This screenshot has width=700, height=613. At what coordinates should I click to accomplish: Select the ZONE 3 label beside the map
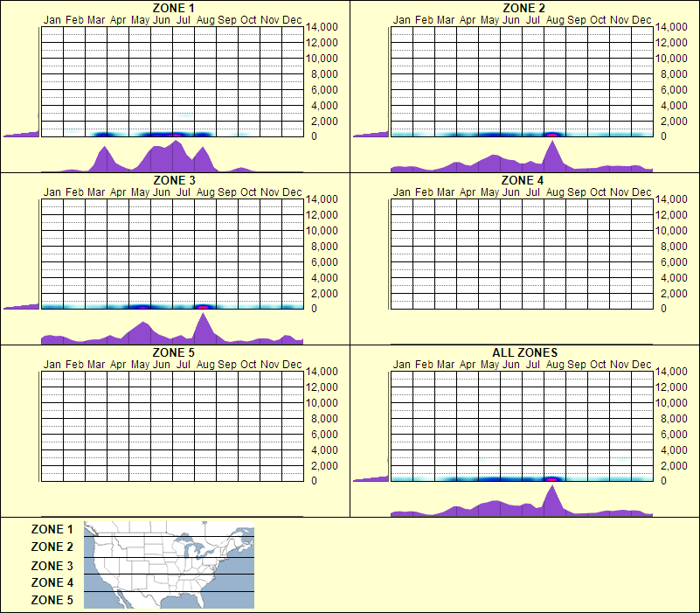click(52, 566)
